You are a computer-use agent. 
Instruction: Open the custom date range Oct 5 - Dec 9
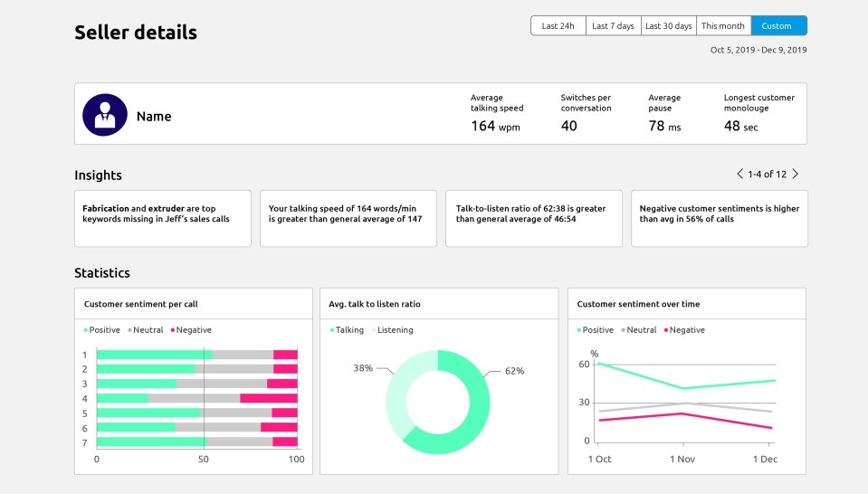click(758, 50)
